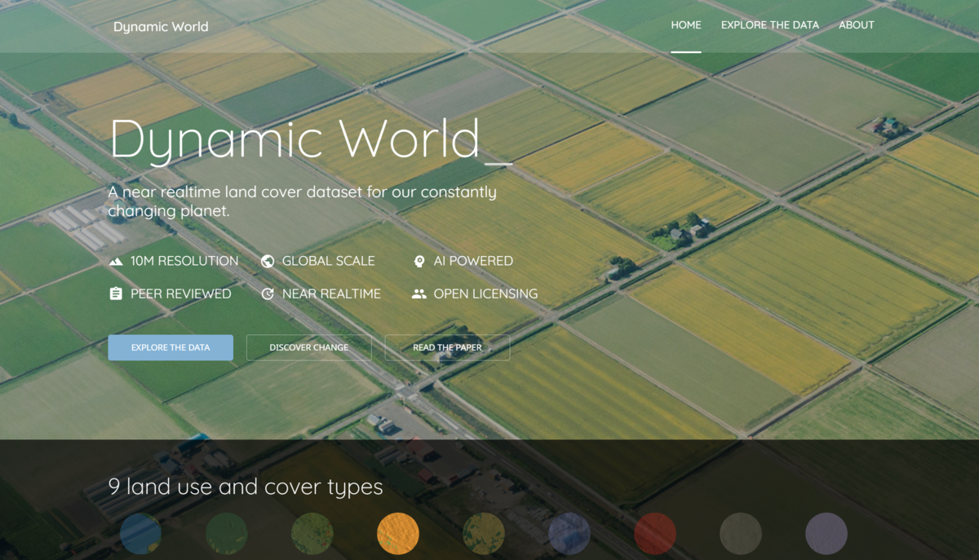The height and width of the screenshot is (560, 979).
Task: Click the 'NEAR REALTIME' label
Action: pos(331,294)
